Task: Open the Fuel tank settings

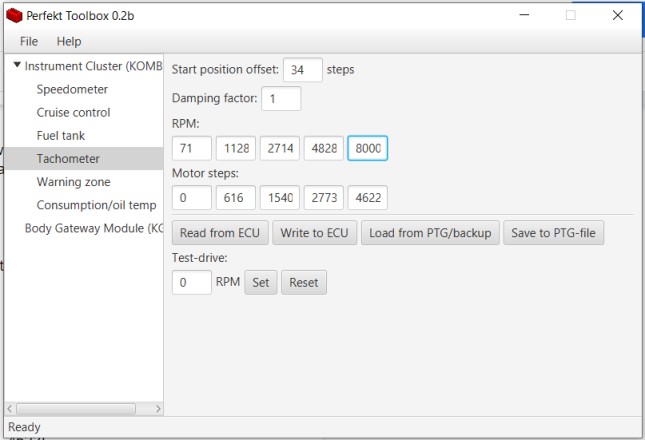Action: pyautogui.click(x=60, y=135)
